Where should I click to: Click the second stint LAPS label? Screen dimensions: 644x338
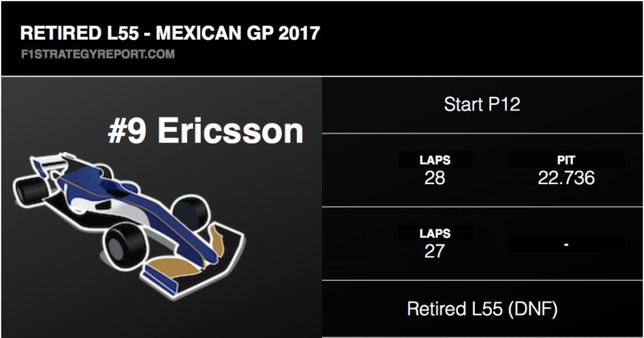[435, 234]
